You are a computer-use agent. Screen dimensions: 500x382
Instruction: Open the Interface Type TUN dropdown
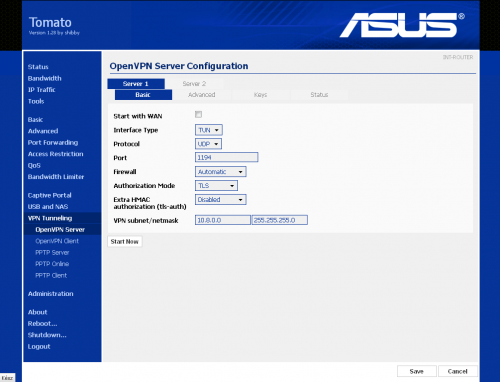(x=209, y=130)
